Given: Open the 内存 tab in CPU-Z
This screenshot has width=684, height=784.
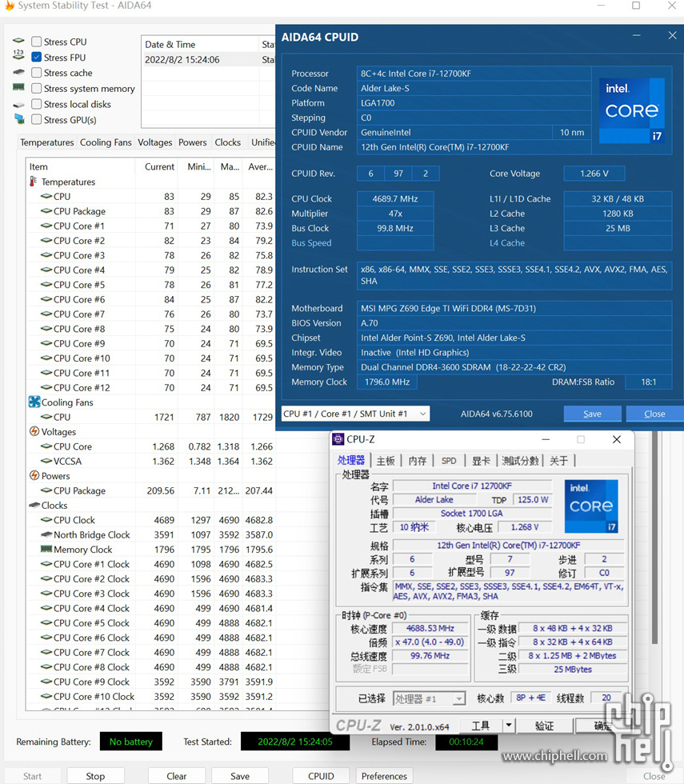Looking at the screenshot, I should click(x=418, y=461).
